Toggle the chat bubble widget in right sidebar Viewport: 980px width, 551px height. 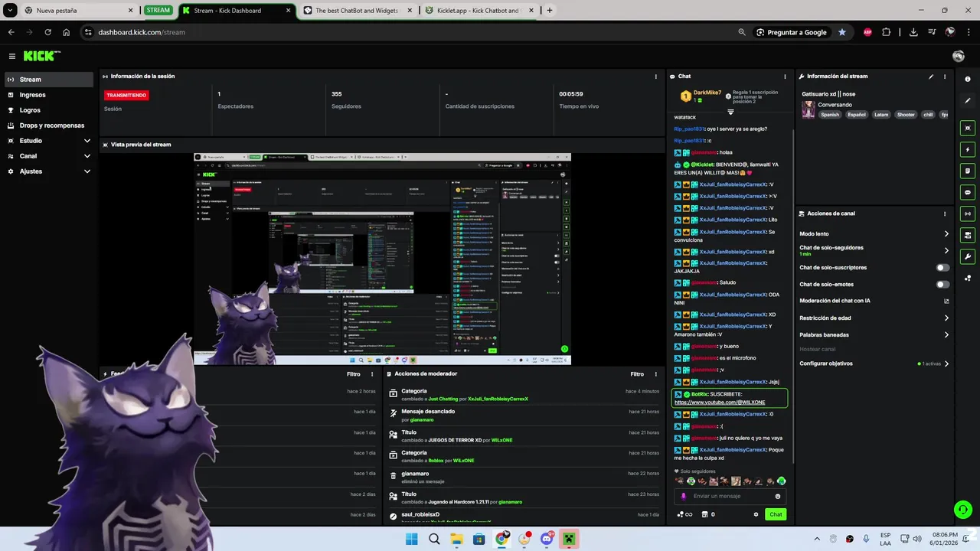968,192
